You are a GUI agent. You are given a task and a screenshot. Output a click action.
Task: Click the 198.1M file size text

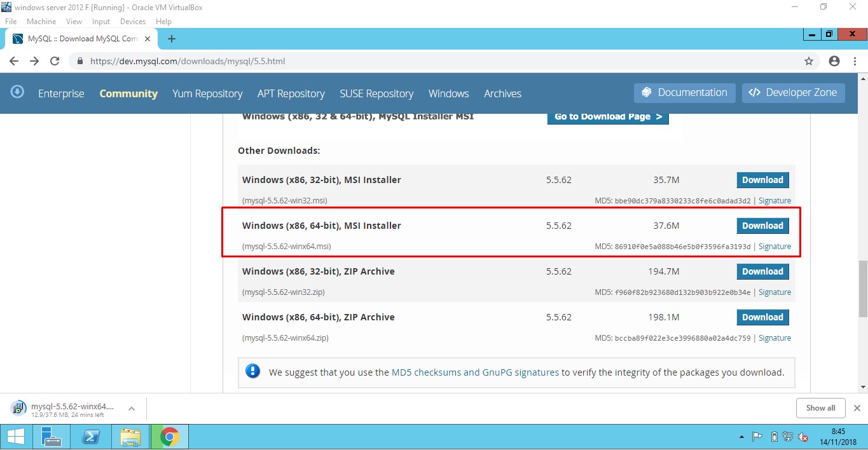click(x=664, y=317)
